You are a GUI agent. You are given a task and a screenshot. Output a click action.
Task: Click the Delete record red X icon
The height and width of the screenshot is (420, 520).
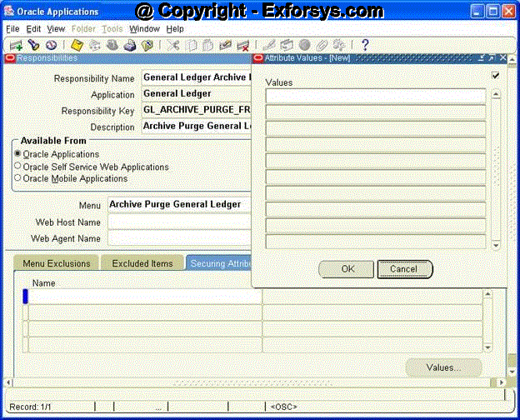click(243, 45)
